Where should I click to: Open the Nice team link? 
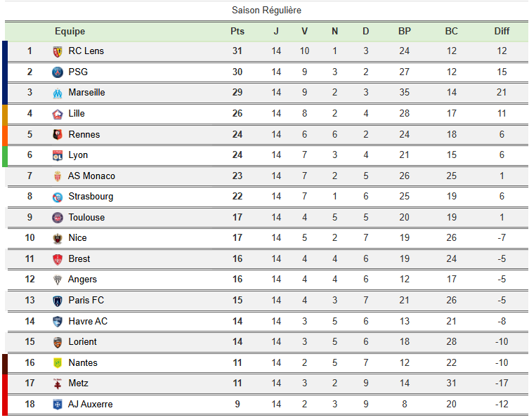coord(78,238)
